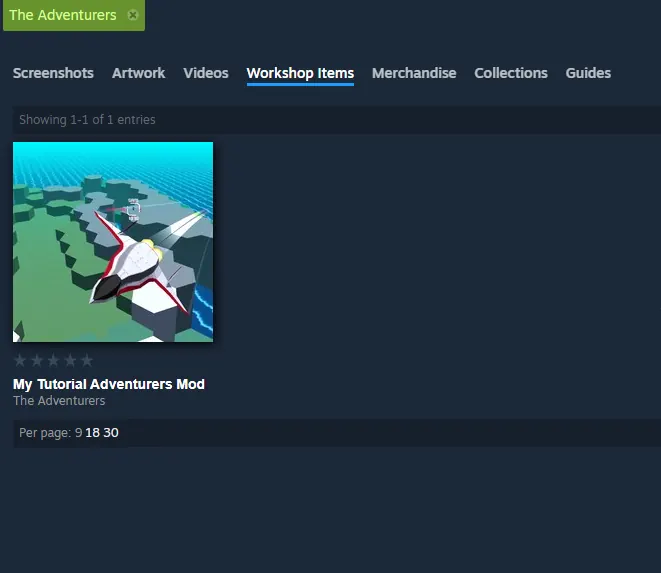Image resolution: width=661 pixels, height=573 pixels.
Task: Go to the Videos tab
Action: (206, 73)
